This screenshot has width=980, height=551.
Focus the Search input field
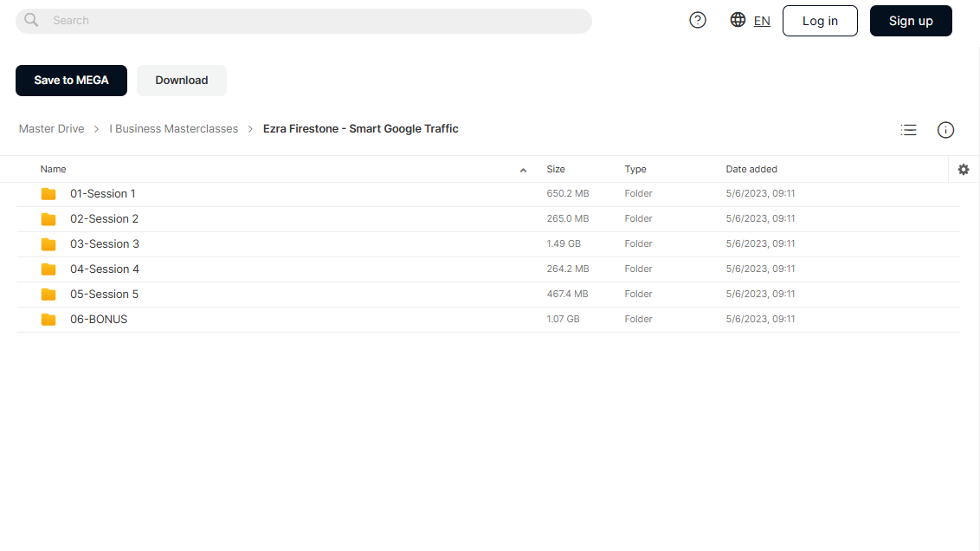304,21
